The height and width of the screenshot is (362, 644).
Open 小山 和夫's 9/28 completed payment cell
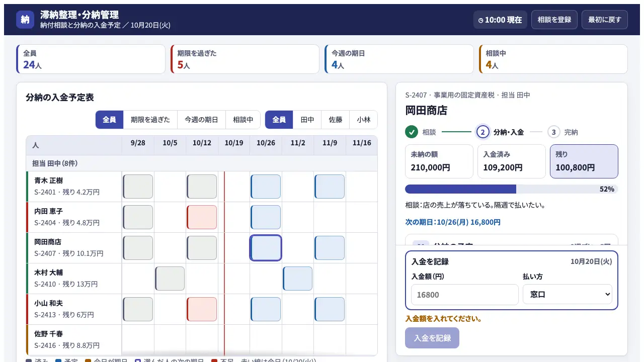(138, 309)
